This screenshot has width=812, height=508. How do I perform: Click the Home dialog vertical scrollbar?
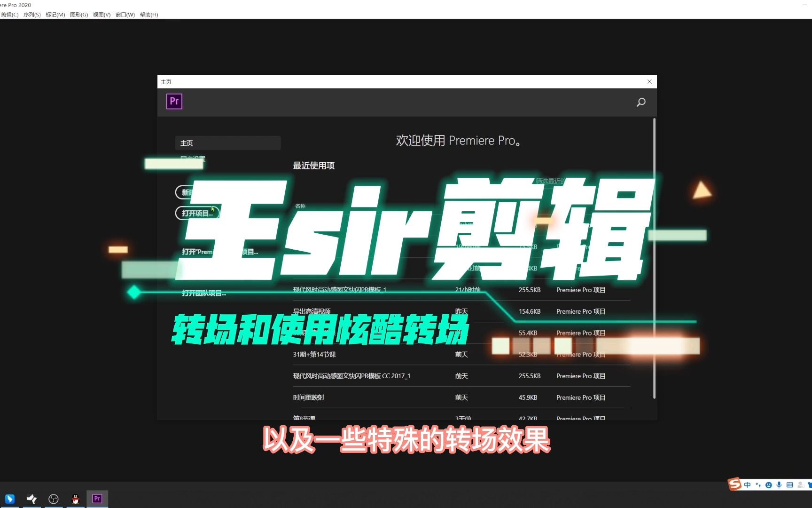click(654, 259)
